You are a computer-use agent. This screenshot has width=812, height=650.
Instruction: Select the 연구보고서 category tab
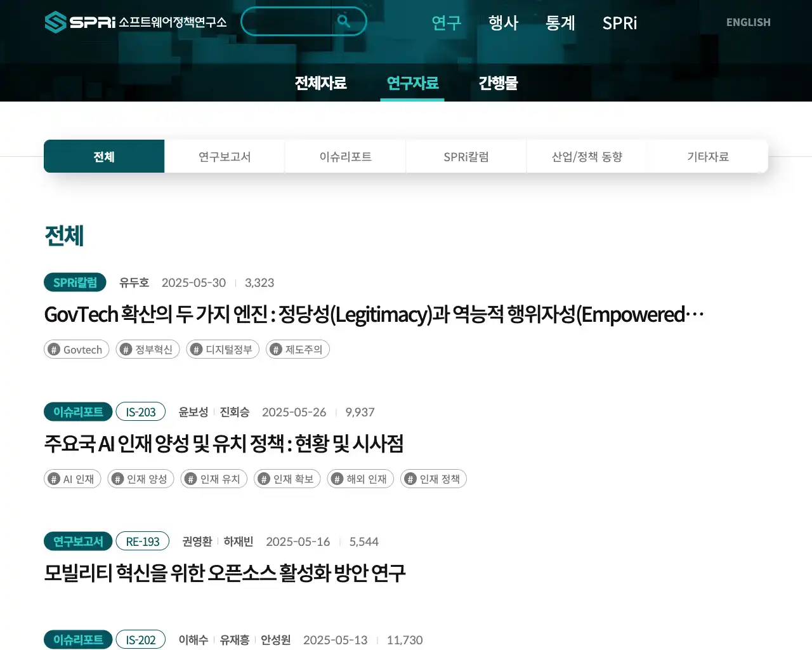tap(225, 156)
